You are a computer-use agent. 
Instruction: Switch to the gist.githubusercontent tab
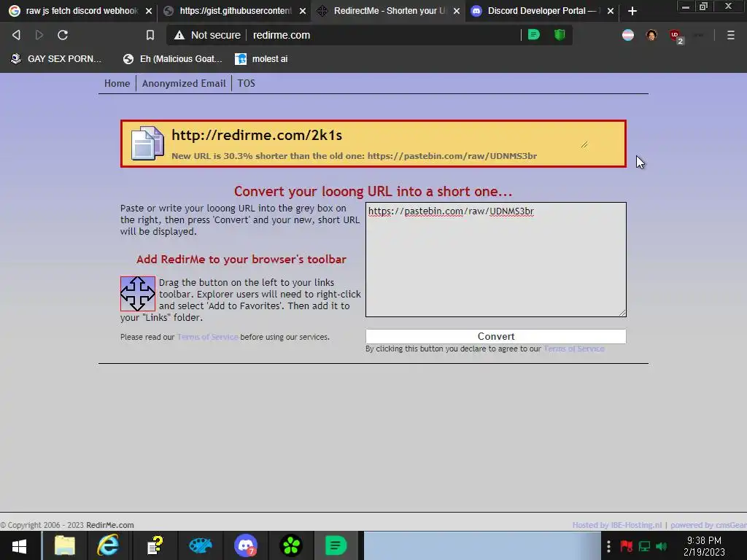click(233, 10)
